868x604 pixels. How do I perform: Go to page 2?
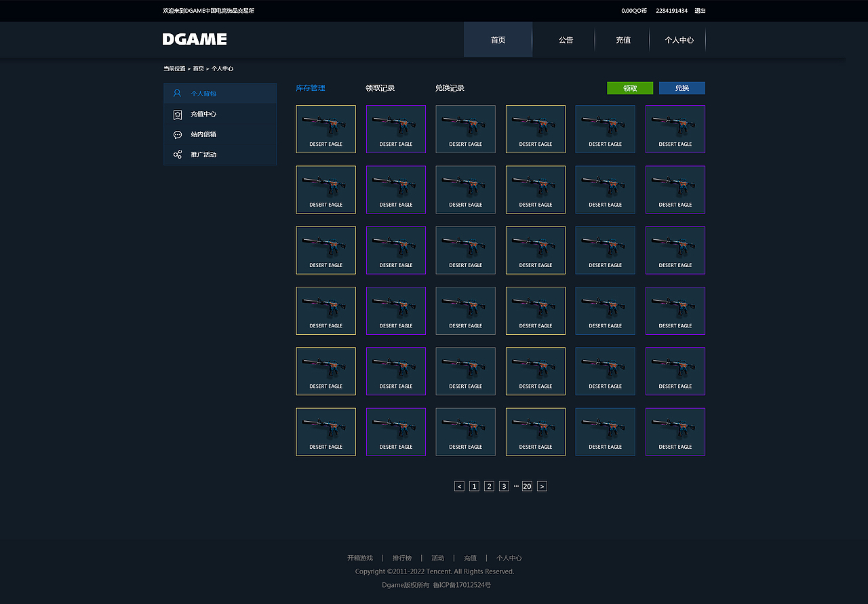(489, 486)
